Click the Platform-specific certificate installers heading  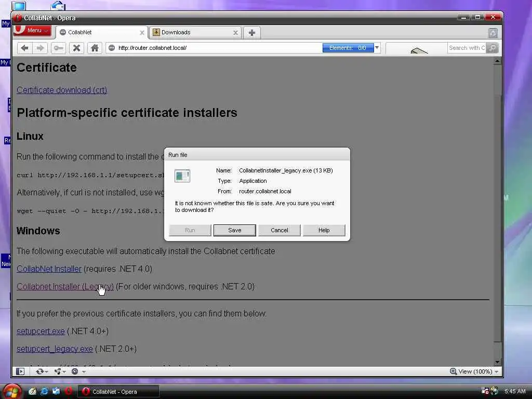[127, 113]
